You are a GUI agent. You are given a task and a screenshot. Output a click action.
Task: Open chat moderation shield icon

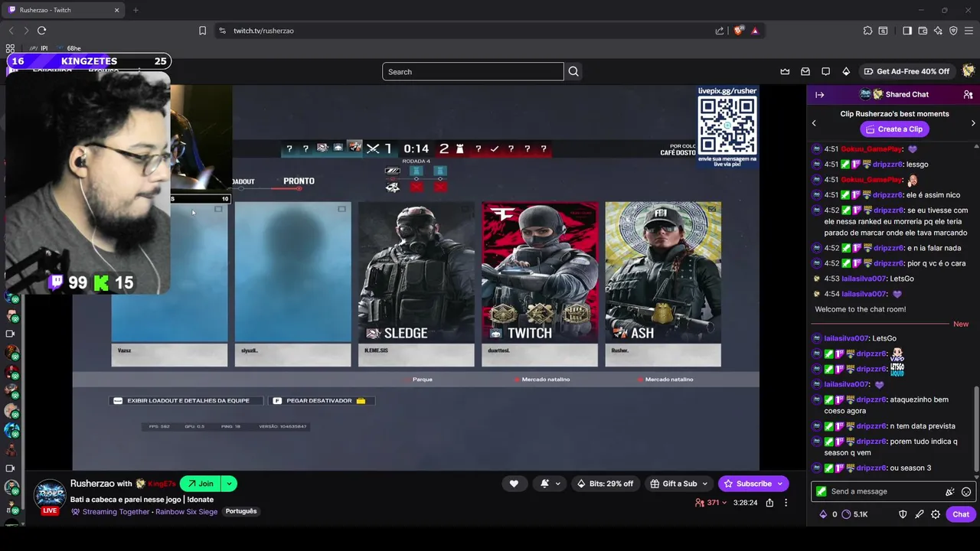(x=903, y=514)
